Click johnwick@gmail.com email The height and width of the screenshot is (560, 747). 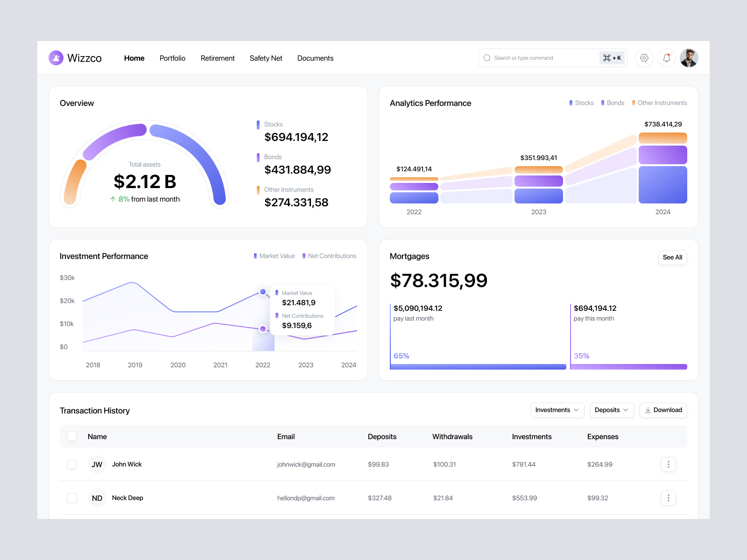306,464
